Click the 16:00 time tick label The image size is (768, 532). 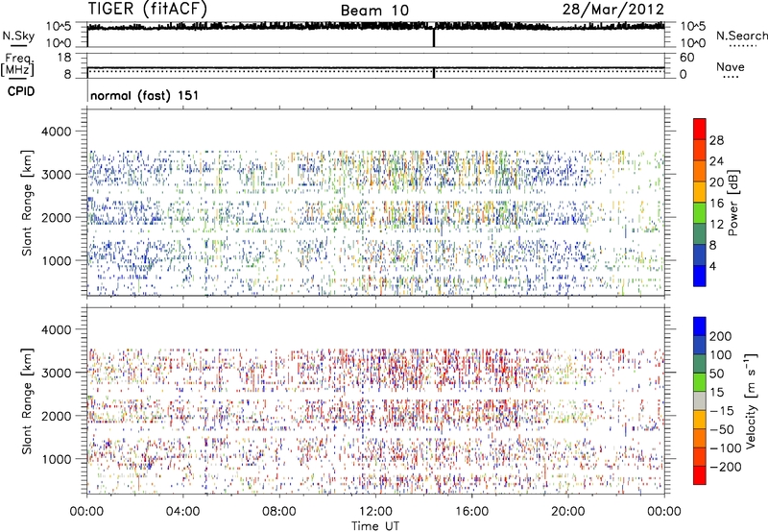pyautogui.click(x=471, y=512)
